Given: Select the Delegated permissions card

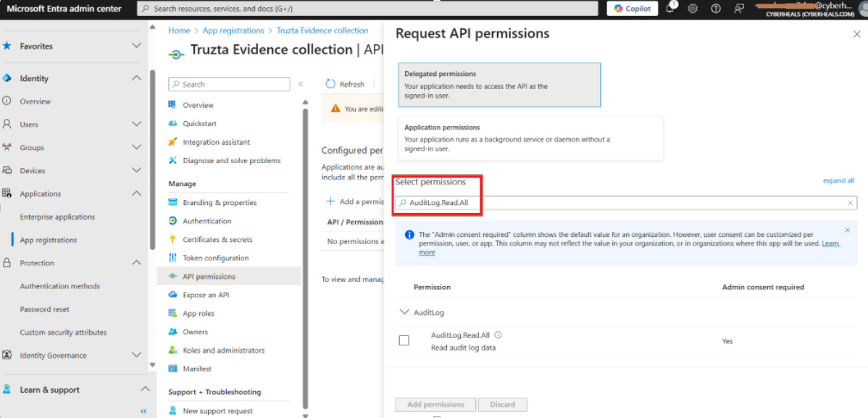Looking at the screenshot, I should (x=499, y=84).
